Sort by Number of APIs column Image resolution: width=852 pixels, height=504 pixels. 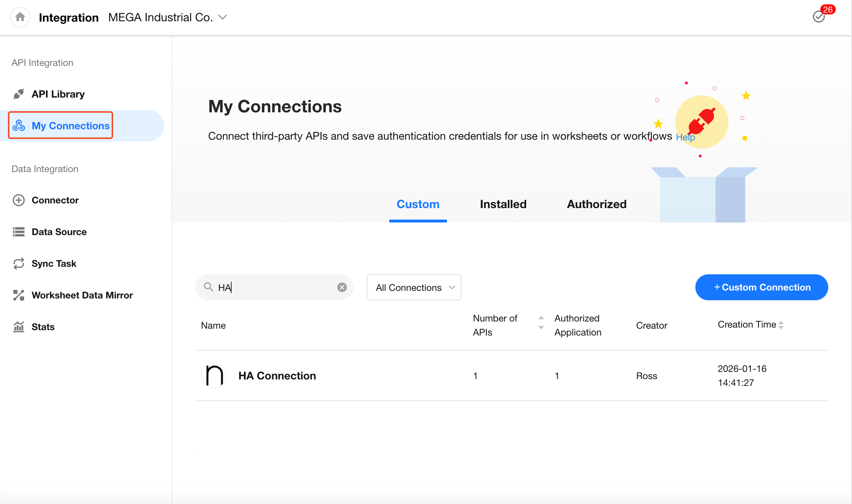click(541, 323)
